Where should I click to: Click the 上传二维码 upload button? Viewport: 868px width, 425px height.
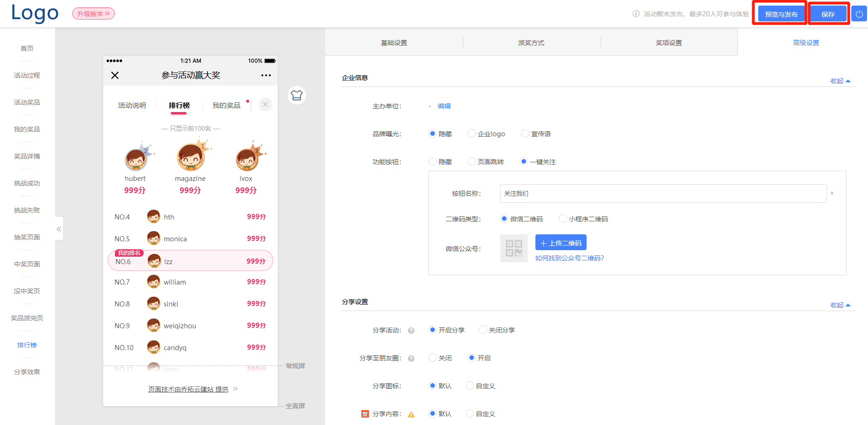[x=561, y=242]
